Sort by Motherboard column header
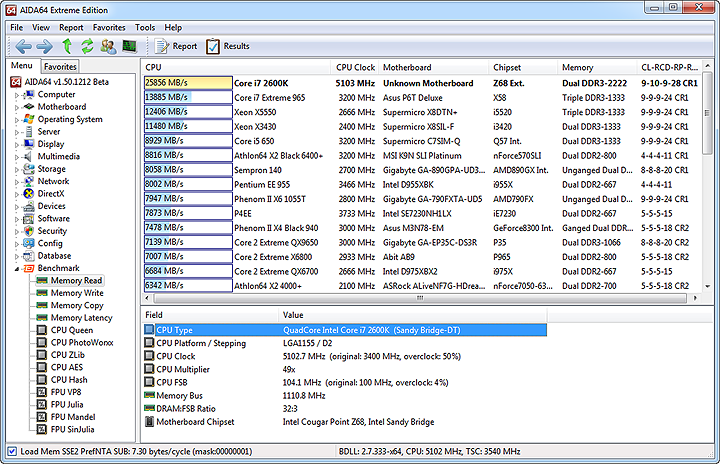Image resolution: width=720 pixels, height=464 pixels. tap(433, 68)
